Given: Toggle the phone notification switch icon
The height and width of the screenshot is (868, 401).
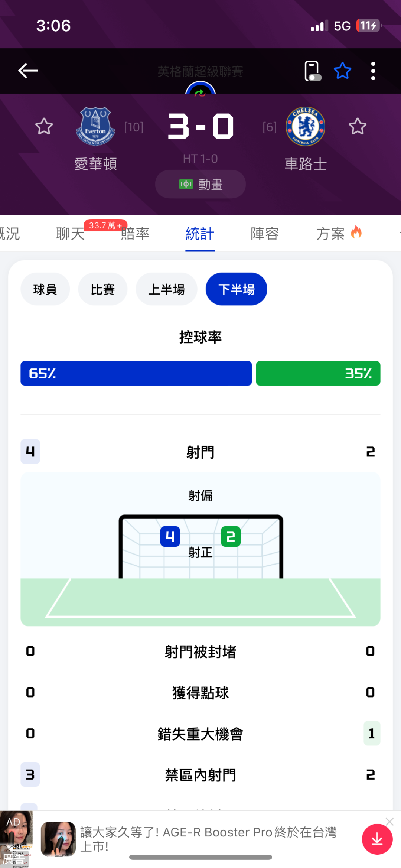Looking at the screenshot, I should pyautogui.click(x=312, y=71).
